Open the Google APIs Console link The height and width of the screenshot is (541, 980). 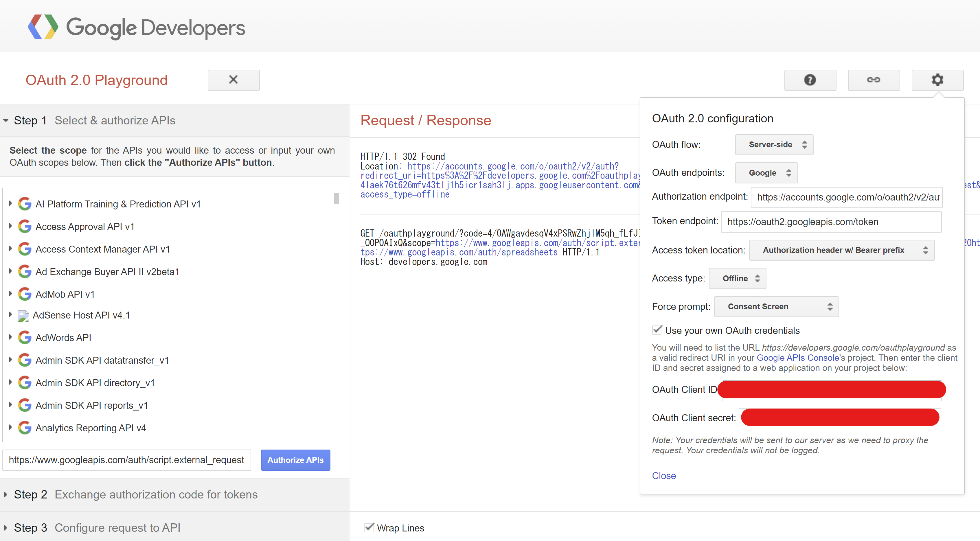(x=797, y=358)
